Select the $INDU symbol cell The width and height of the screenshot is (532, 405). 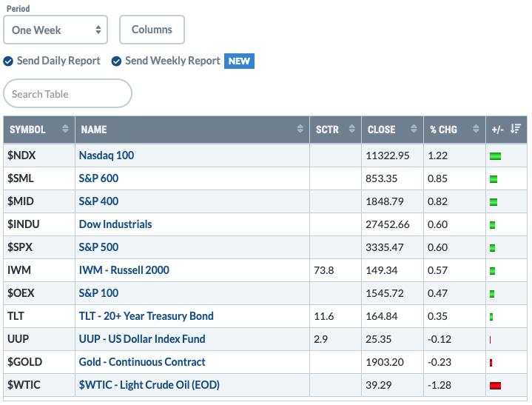(39, 224)
